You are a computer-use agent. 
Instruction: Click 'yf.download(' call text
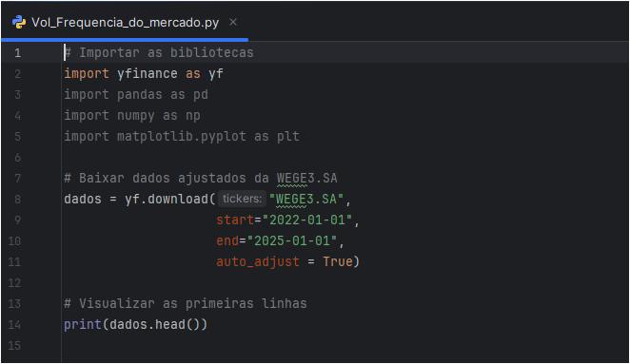click(x=170, y=199)
